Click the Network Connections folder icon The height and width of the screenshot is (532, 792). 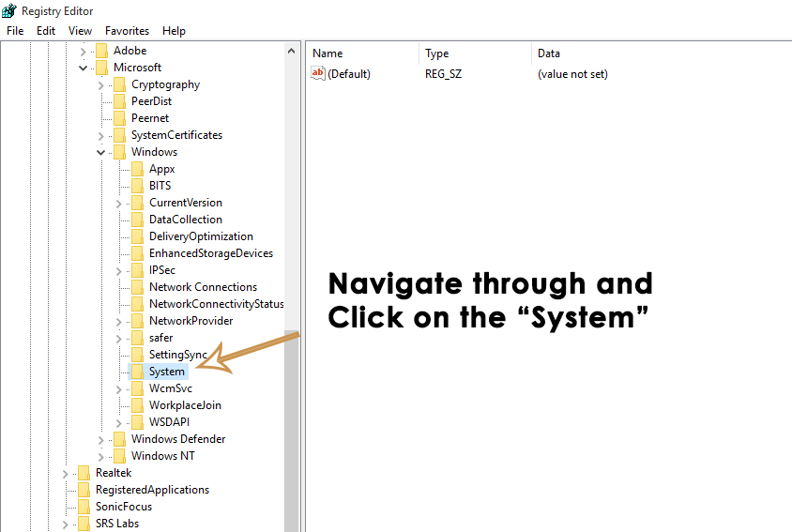tap(137, 287)
